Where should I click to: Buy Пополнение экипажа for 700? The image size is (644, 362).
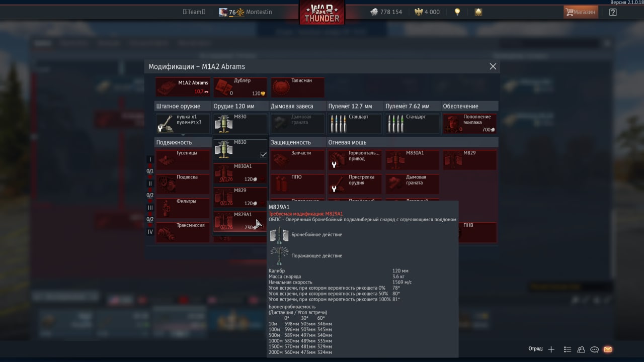point(469,123)
